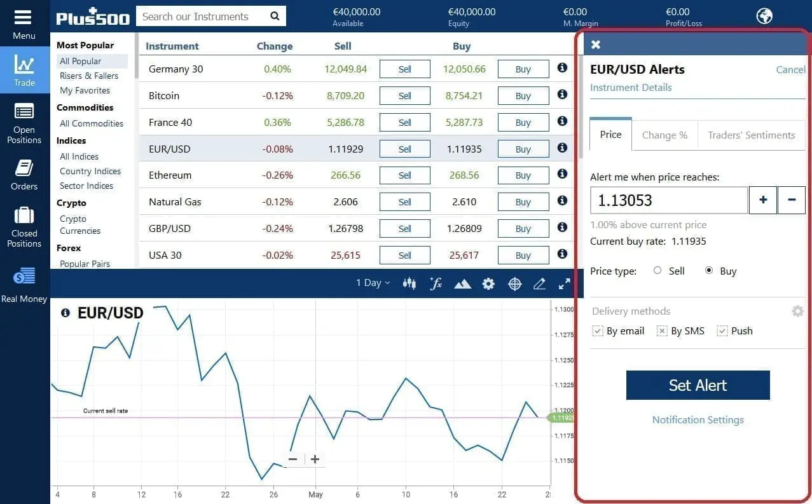
Task: Toggle the Push notification checkbox
Action: (x=722, y=330)
